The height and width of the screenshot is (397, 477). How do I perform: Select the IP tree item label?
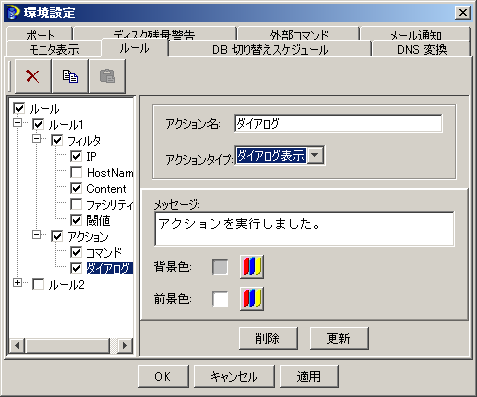click(x=91, y=156)
